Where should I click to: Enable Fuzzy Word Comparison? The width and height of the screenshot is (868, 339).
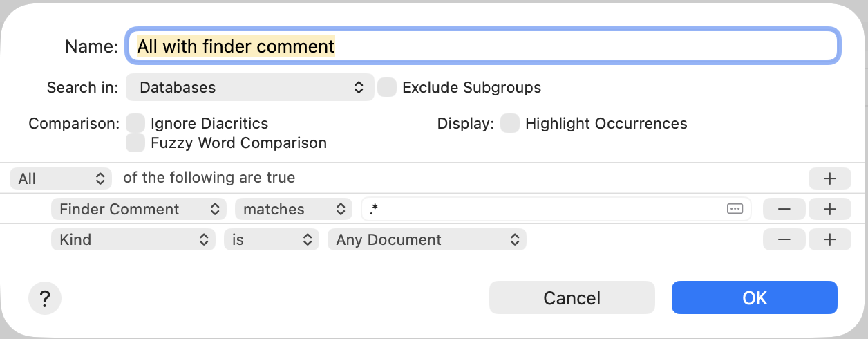(136, 143)
